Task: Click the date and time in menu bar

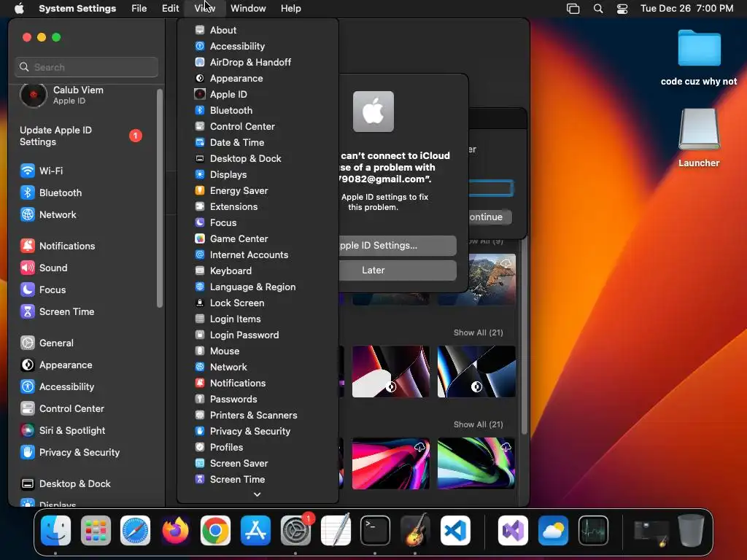Action: tap(686, 8)
